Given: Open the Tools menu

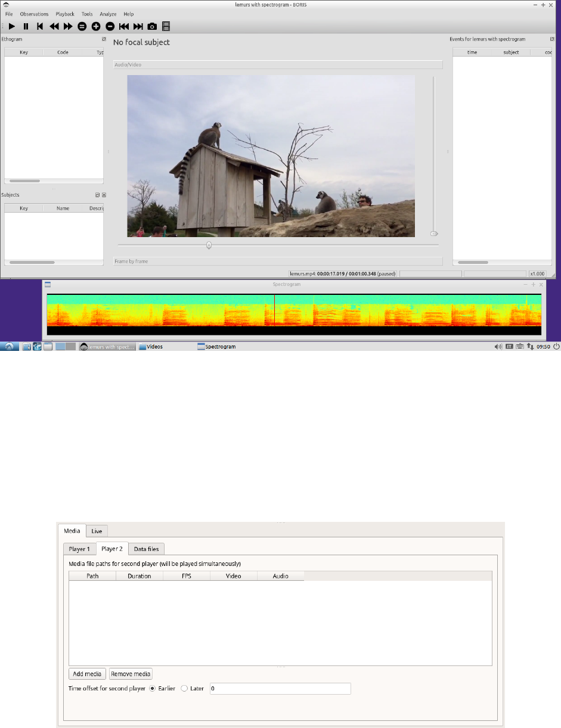Looking at the screenshot, I should [87, 14].
